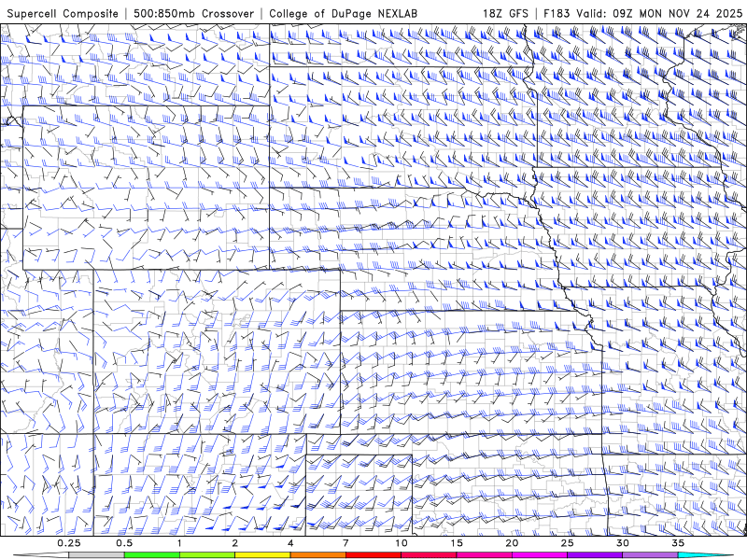Viewport: 747px width, 560px height.
Task: Click the gray color bar segment
Action: coord(97,555)
